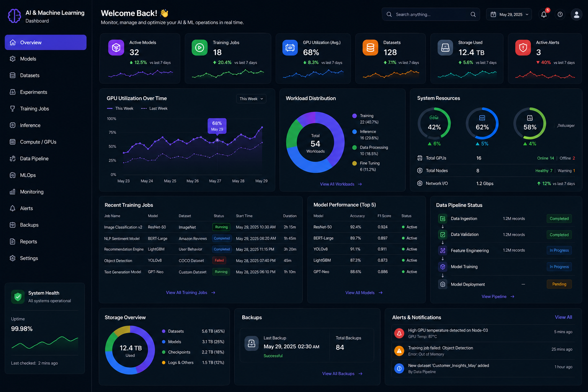Click the 42% system resource gauge
The height and width of the screenshot is (392, 588).
click(x=434, y=124)
